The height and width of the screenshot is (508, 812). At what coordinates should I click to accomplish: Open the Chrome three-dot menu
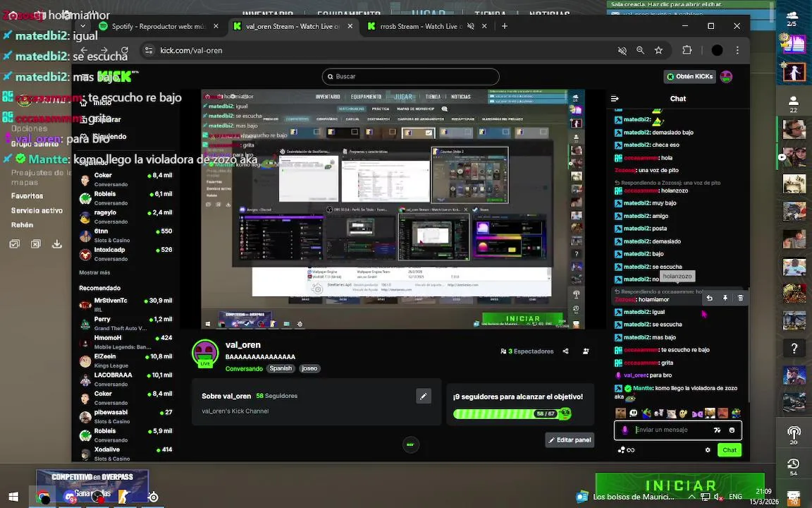[737, 50]
